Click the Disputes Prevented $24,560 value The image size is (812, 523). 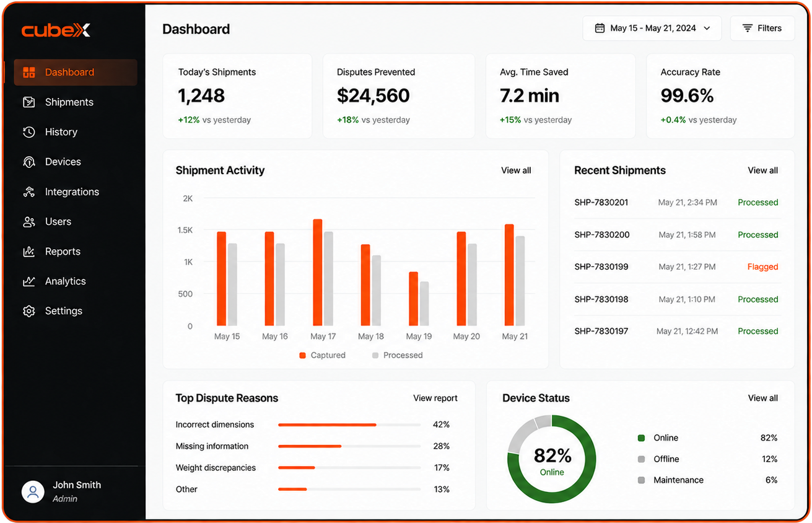point(373,96)
